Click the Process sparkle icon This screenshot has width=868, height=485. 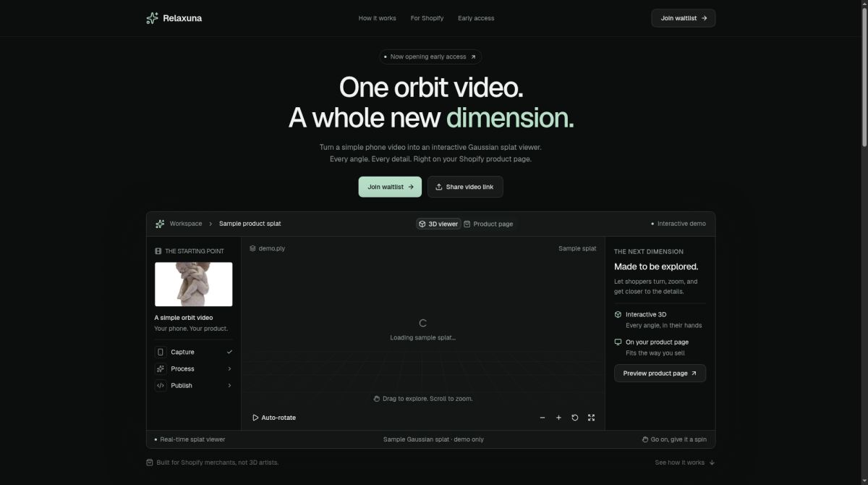click(x=161, y=368)
